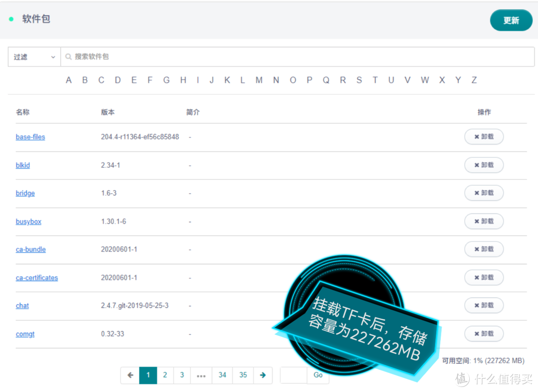Click the × uninstall icon for busybox
Screen dimensions: 538x392
coord(476,221)
